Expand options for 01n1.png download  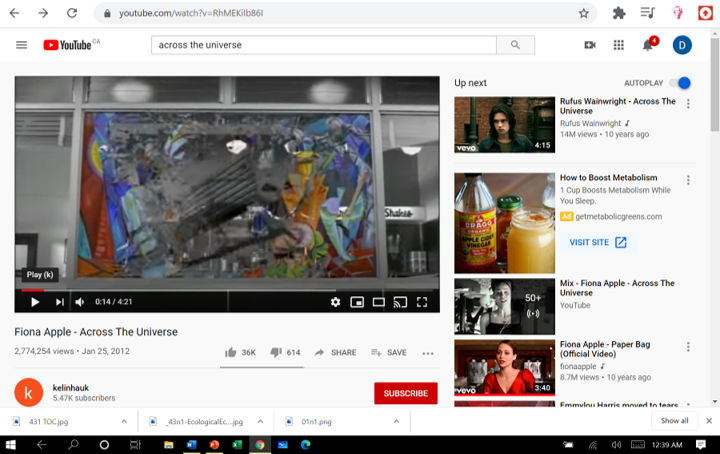pos(396,421)
